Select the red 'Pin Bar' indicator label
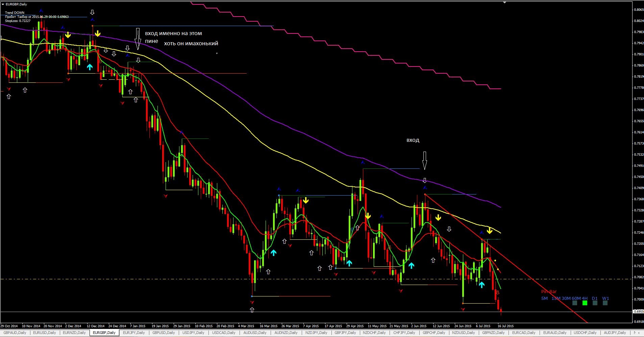 tap(549, 291)
